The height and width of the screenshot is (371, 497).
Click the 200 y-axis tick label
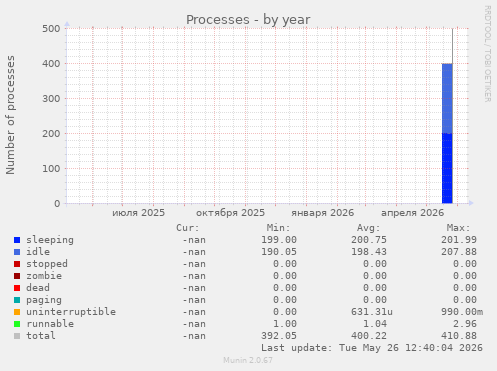point(51,134)
